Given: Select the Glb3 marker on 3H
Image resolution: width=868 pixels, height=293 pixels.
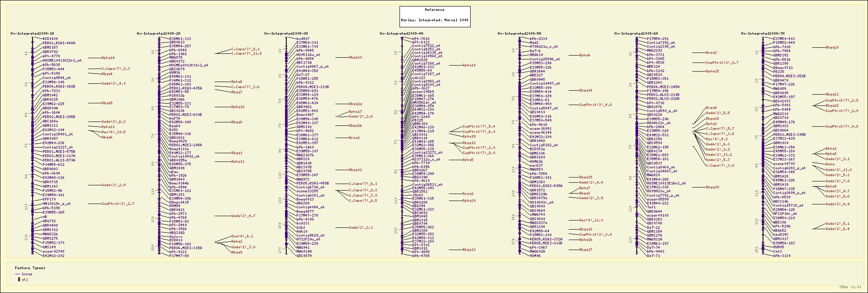Looking at the screenshot, I should pos(300,227).
